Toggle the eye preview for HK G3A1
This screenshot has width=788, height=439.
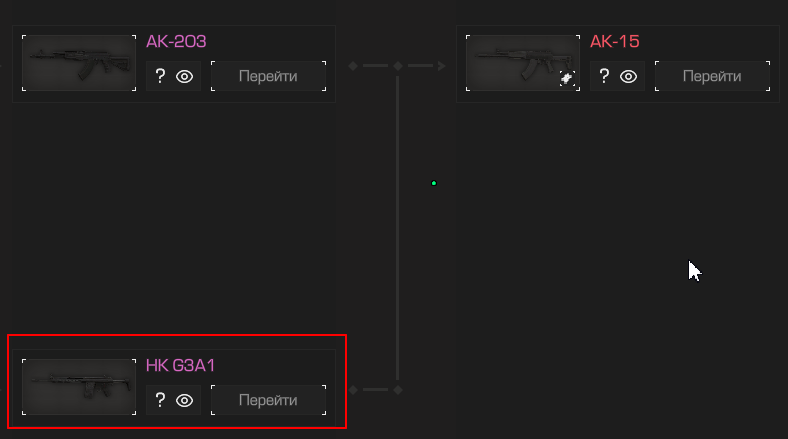(x=184, y=400)
